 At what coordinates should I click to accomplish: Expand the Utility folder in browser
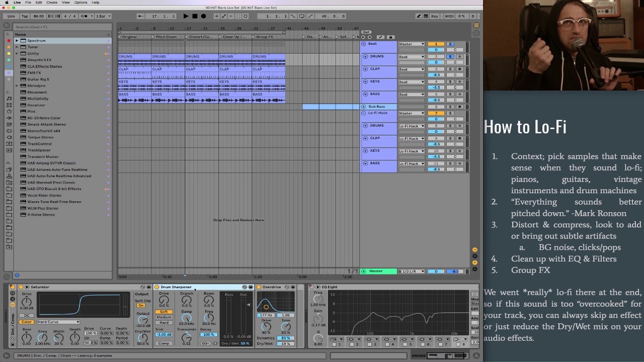17,53
